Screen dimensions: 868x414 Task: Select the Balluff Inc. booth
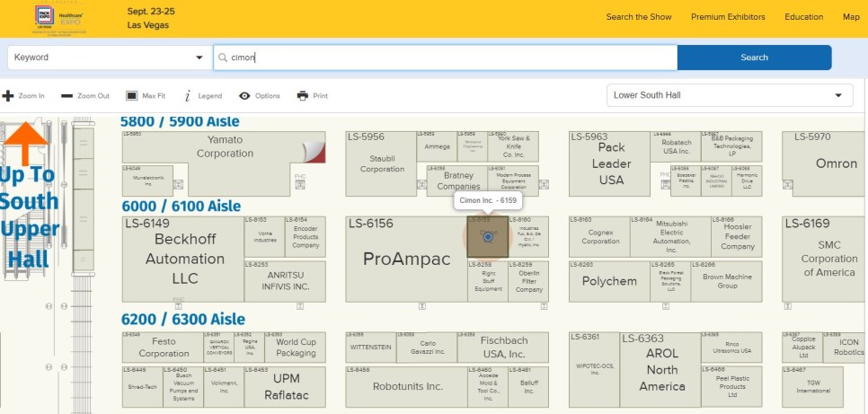pyautogui.click(x=528, y=387)
